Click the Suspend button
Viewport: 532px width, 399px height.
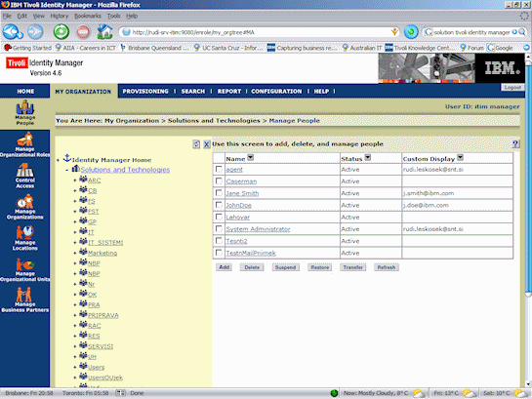pos(285,267)
